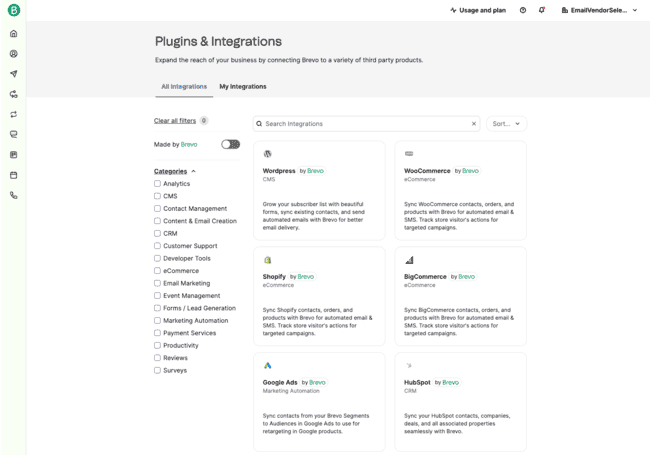Check the Customer Support category
The image size is (650, 455).
[x=157, y=246]
